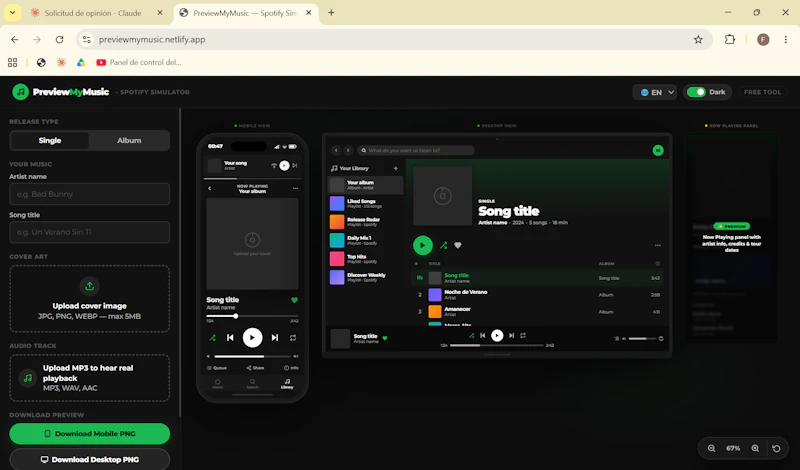Add to Your Library with plus icon
800x470 pixels.
(395, 168)
